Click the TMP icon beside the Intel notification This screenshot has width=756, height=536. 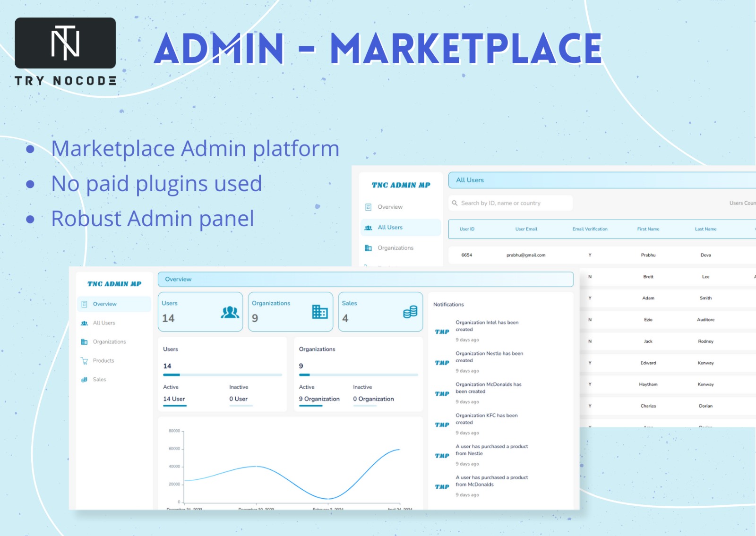(x=441, y=332)
